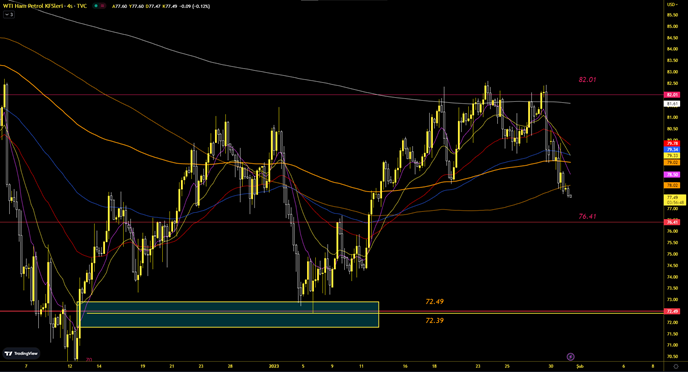Click the white 81.61 moving-average label
The width and height of the screenshot is (688, 372).
[672, 104]
